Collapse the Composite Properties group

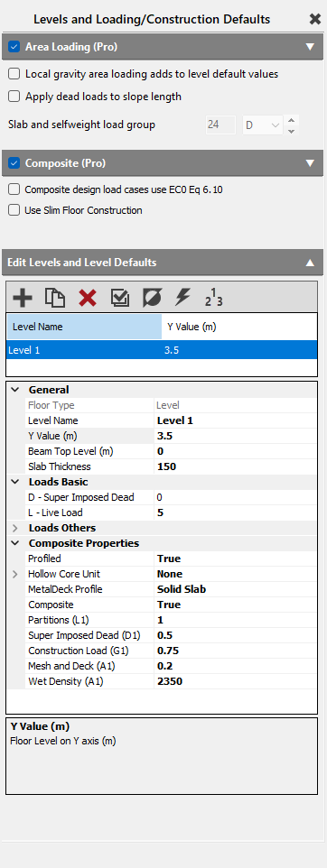[x=15, y=543]
